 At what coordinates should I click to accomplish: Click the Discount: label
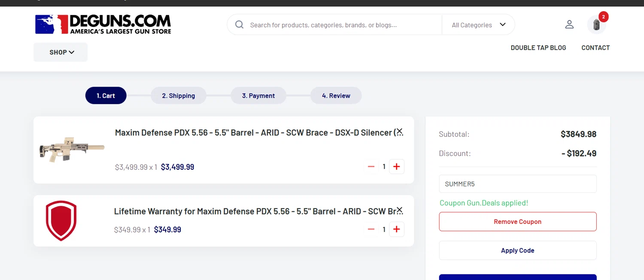coord(455,154)
